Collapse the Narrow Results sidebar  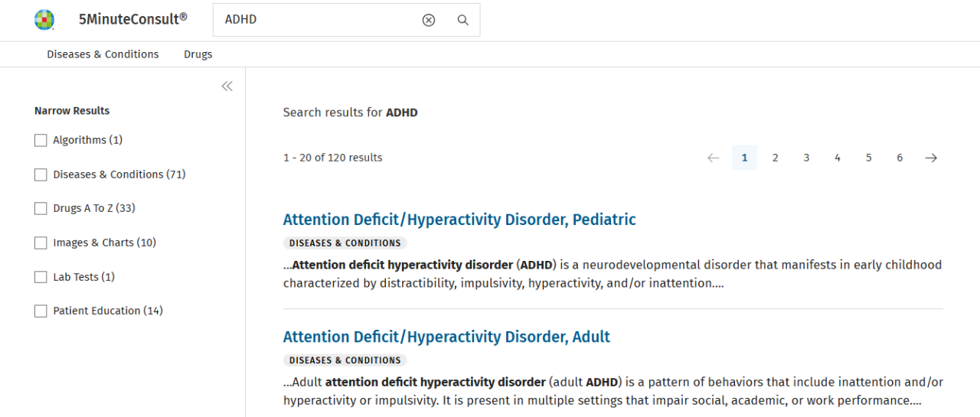click(x=227, y=86)
